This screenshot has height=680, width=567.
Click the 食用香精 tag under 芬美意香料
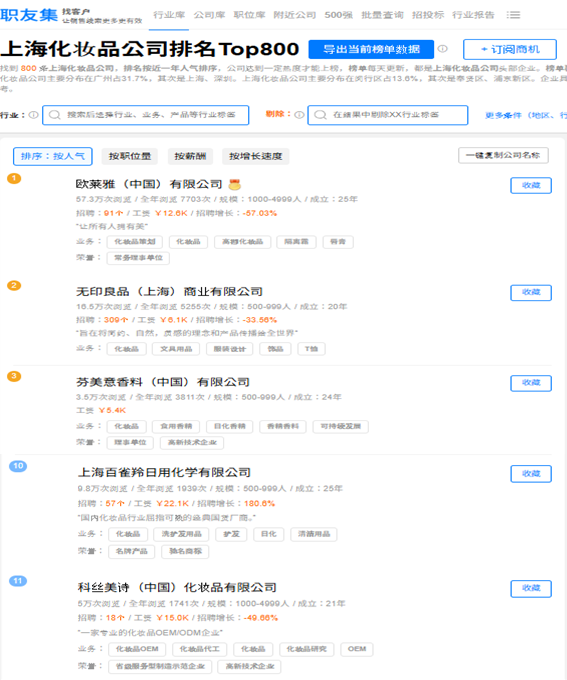(176, 426)
